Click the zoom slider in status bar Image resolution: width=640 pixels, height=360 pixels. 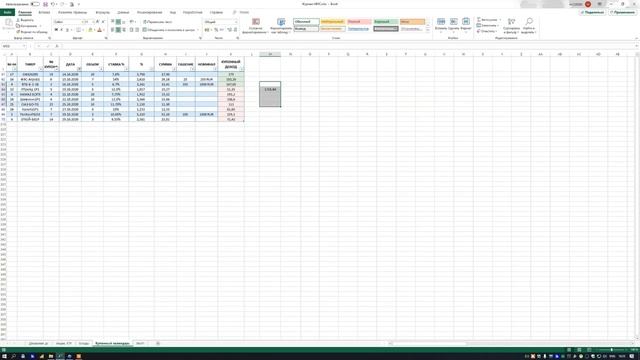[611, 350]
